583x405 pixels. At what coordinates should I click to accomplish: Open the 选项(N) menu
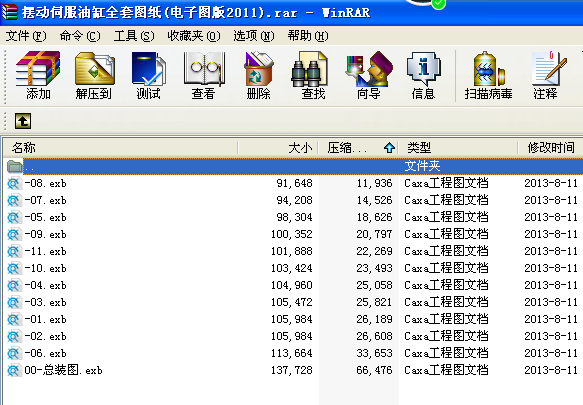[x=254, y=36]
